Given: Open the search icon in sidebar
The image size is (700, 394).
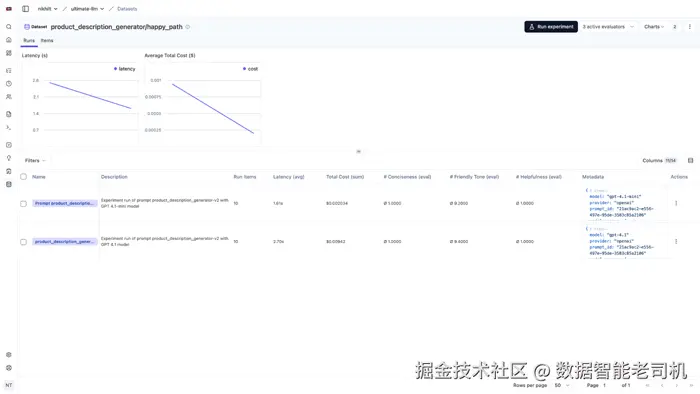Looking at the screenshot, I should pos(8,27).
